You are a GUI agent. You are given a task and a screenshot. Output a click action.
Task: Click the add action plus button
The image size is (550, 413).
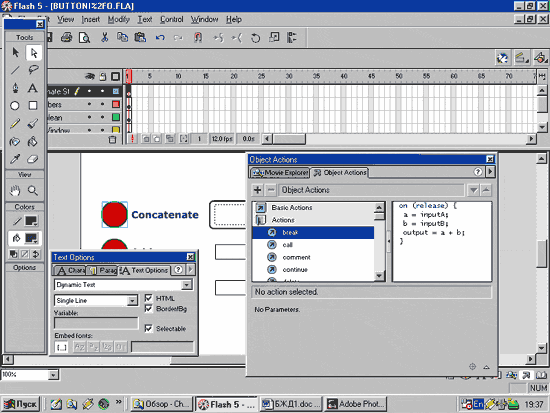257,190
